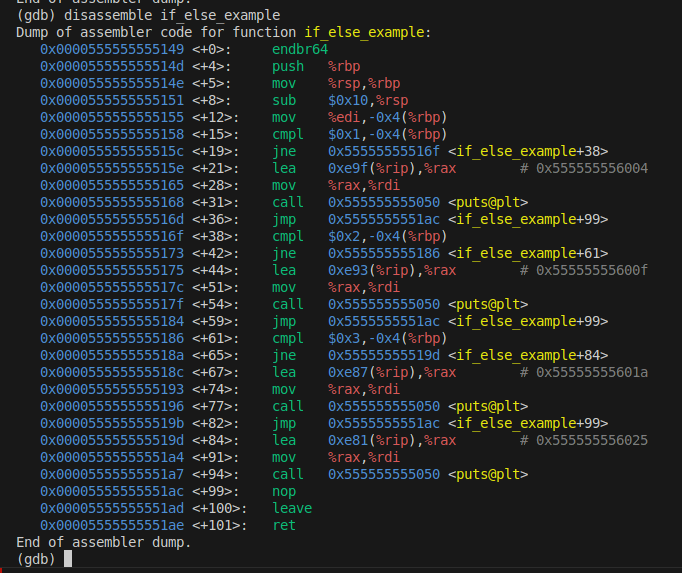This screenshot has width=682, height=573.
Task: Click the 'nop' instruction
Action: 284,491
